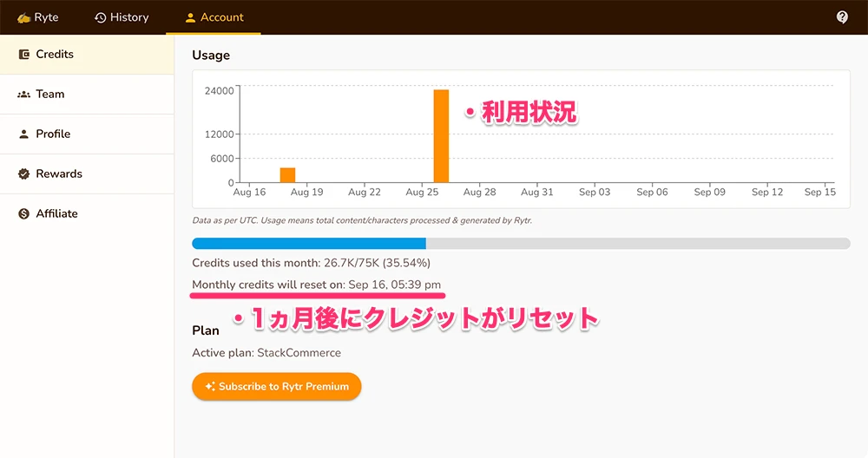This screenshot has width=868, height=458.
Task: Click the Credits wallet icon
Action: tap(24, 55)
